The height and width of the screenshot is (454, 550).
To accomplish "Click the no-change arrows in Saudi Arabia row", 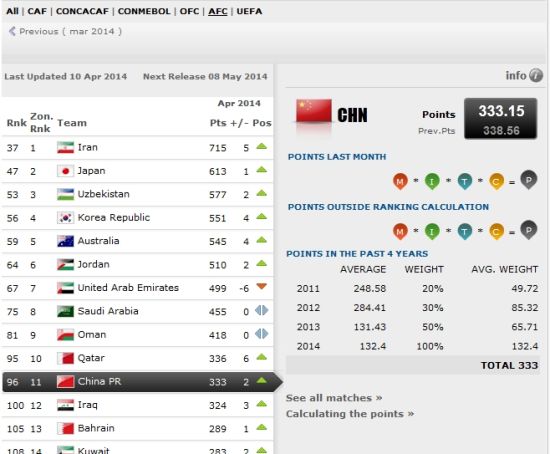I will click(x=262, y=311).
